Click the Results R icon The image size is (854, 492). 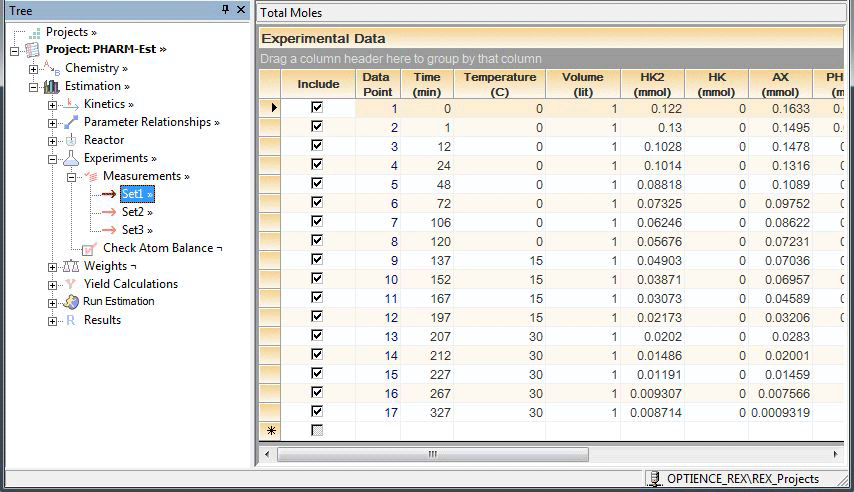71,320
